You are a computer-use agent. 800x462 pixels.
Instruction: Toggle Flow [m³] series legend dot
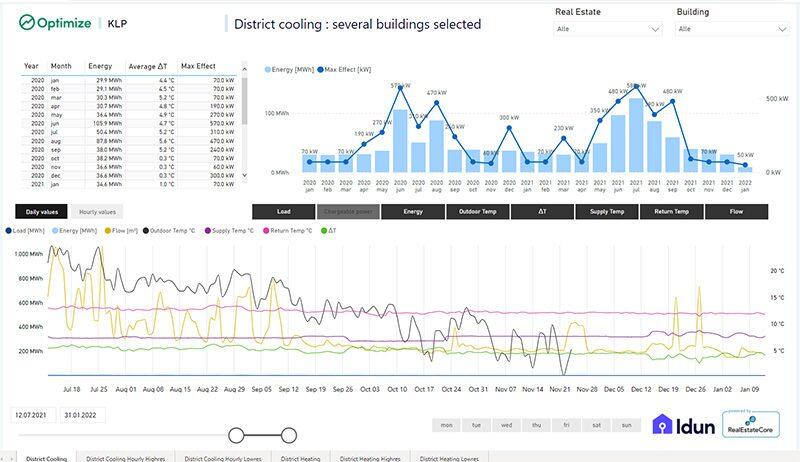click(108, 231)
